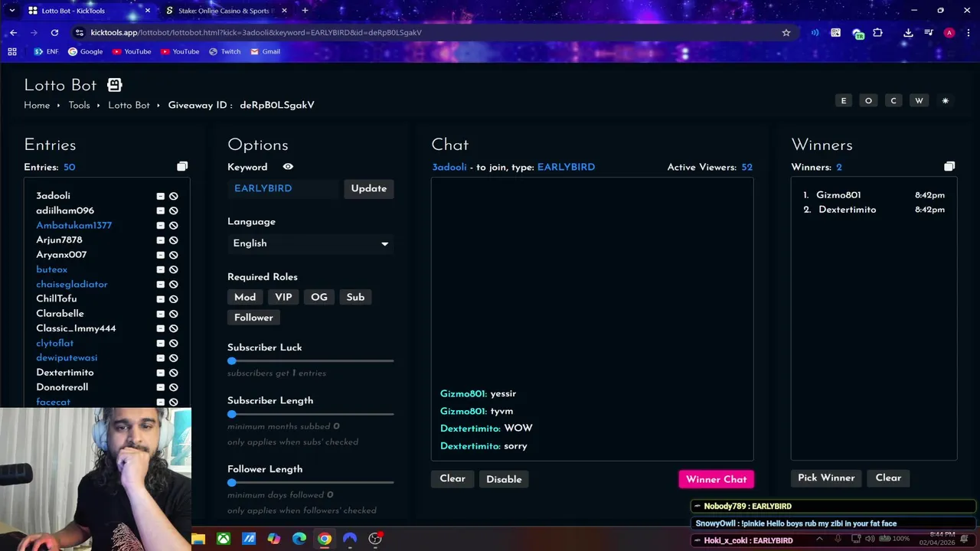
Task: Bookmark this page with the star icon
Action: [786, 33]
